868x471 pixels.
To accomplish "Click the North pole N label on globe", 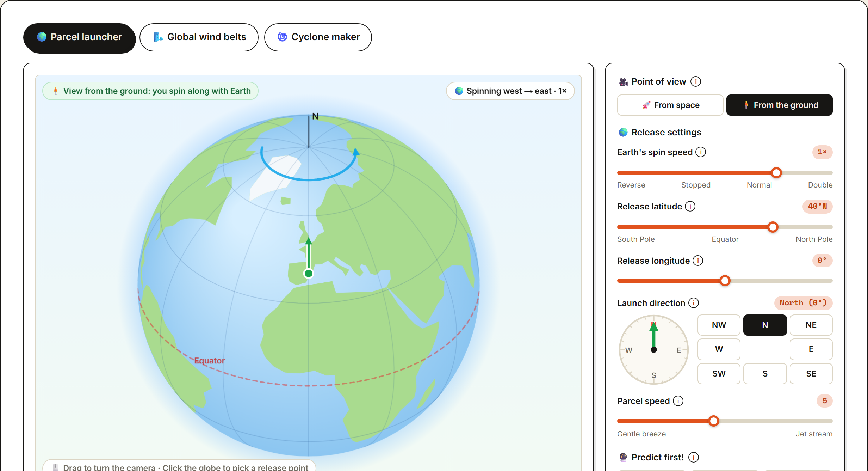I will [315, 116].
